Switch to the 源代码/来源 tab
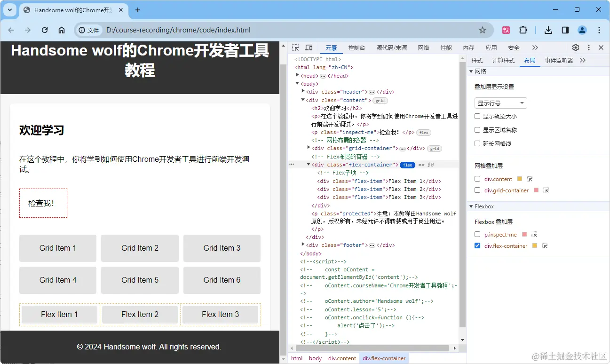The height and width of the screenshot is (364, 610). coord(392,47)
